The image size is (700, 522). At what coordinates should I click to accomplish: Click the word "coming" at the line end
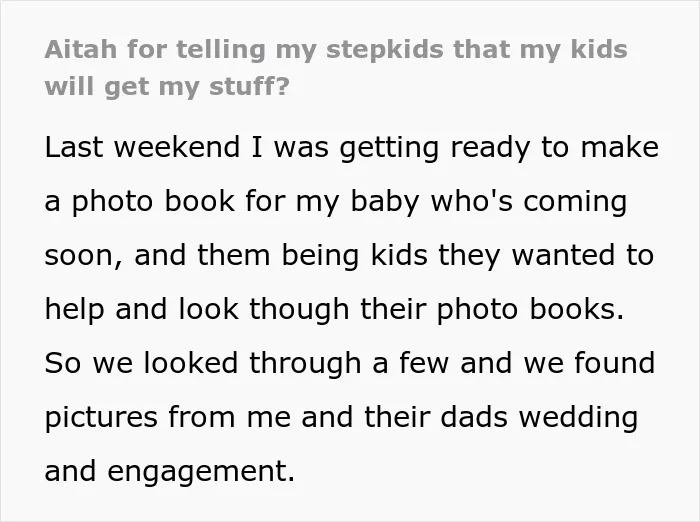[x=575, y=202]
